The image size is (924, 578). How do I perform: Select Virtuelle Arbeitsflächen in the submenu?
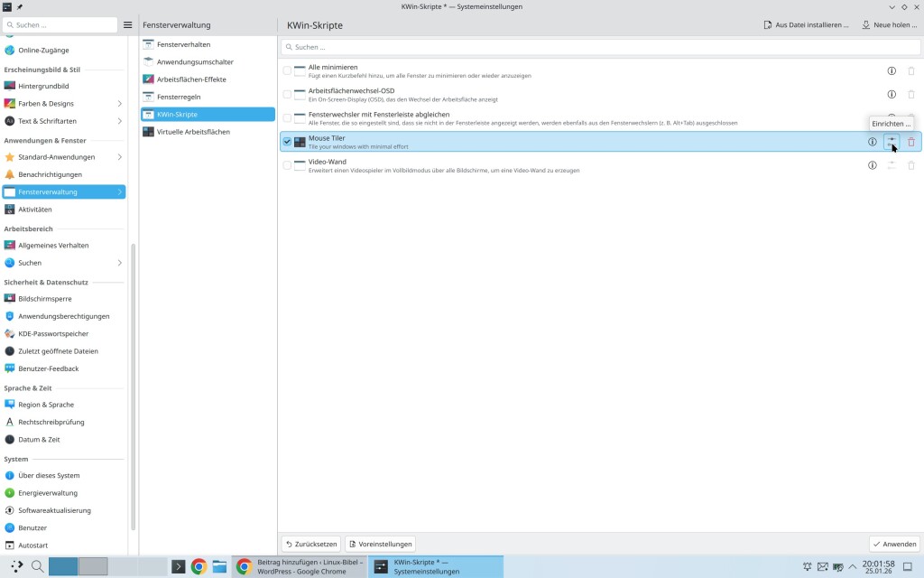click(193, 132)
